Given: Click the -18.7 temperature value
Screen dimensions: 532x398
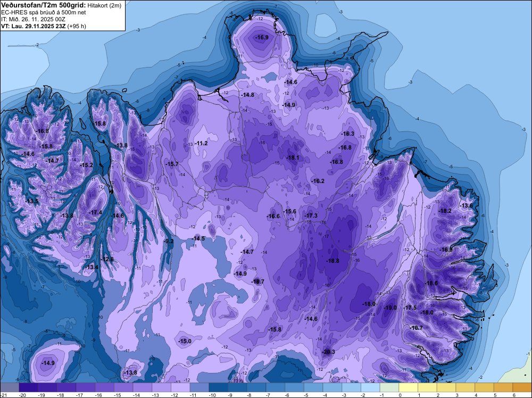Looking at the screenshot, I should 257,281.
